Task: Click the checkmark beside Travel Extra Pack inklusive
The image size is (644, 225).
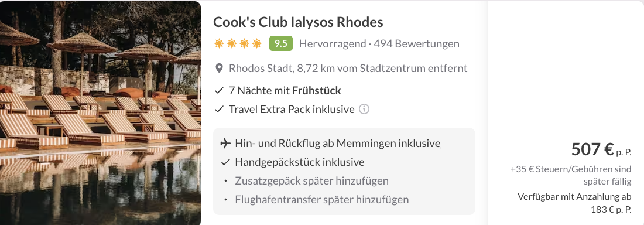Action: pos(220,110)
